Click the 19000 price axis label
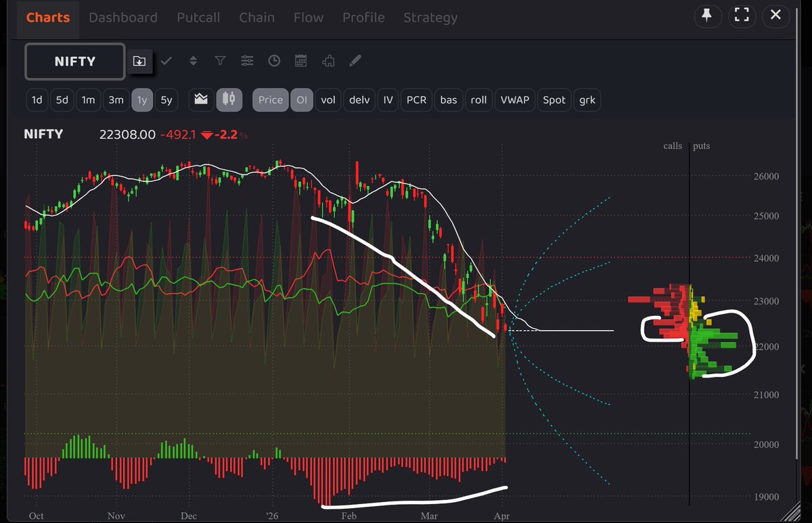This screenshot has width=812, height=523. [766, 497]
